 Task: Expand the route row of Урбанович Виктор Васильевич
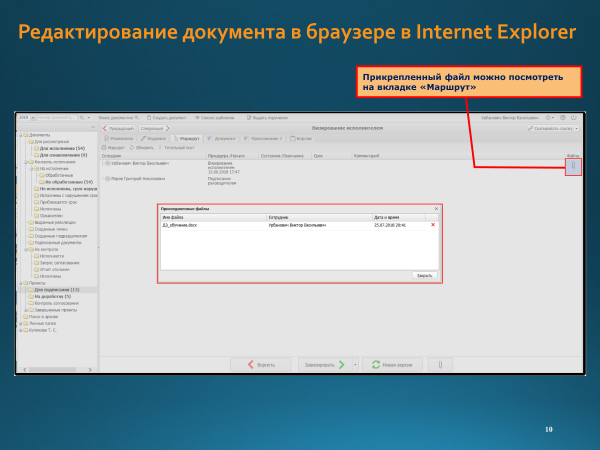click(107, 163)
